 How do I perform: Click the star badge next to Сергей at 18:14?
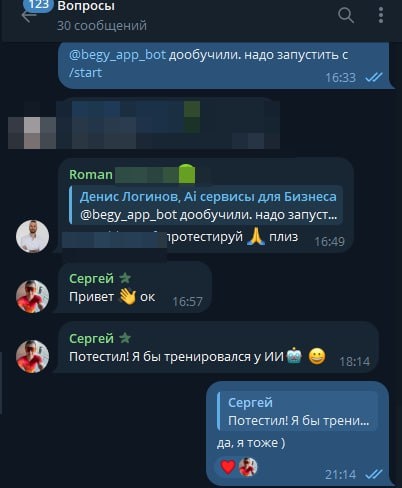(125, 338)
